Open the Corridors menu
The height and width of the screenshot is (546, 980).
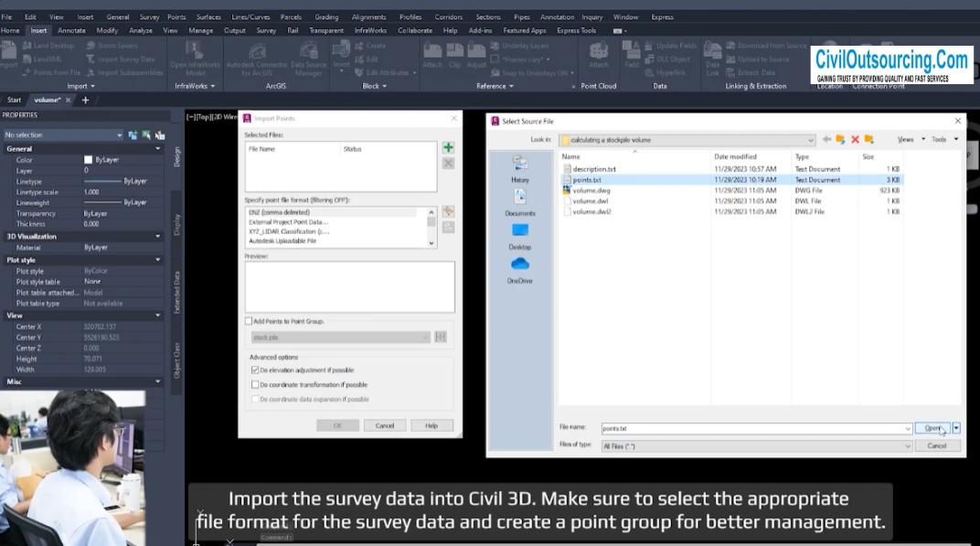pos(449,16)
